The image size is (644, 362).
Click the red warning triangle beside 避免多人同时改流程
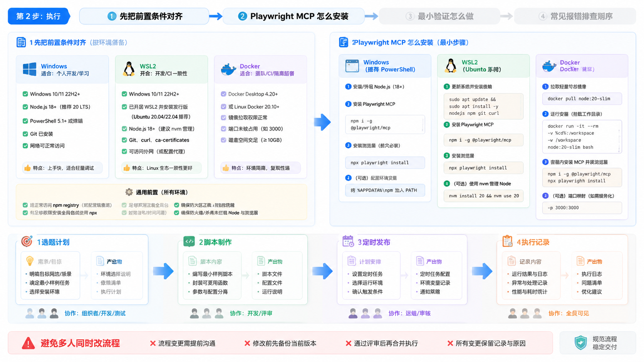[x=28, y=343]
